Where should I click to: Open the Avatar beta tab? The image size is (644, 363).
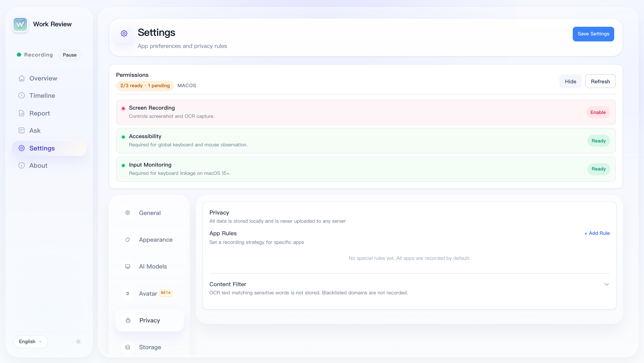point(149,293)
